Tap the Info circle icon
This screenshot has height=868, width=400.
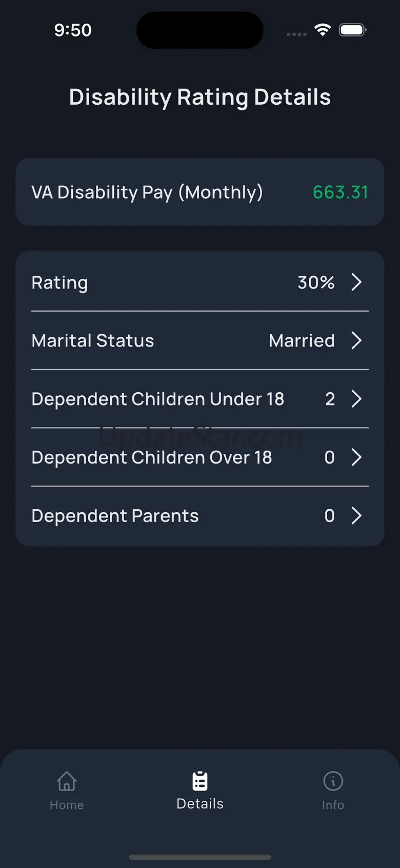333,781
